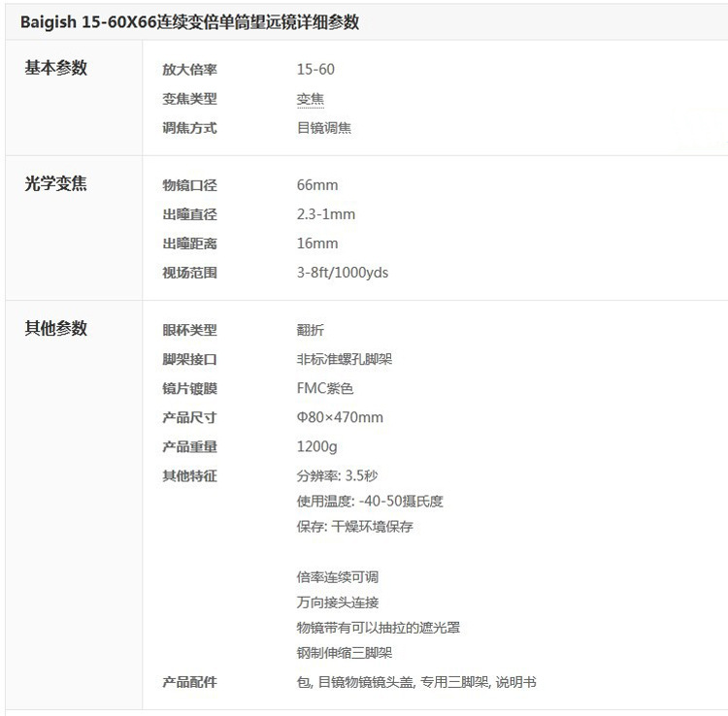Click the 眼杯类型 label
The image size is (728, 716).
(x=189, y=330)
